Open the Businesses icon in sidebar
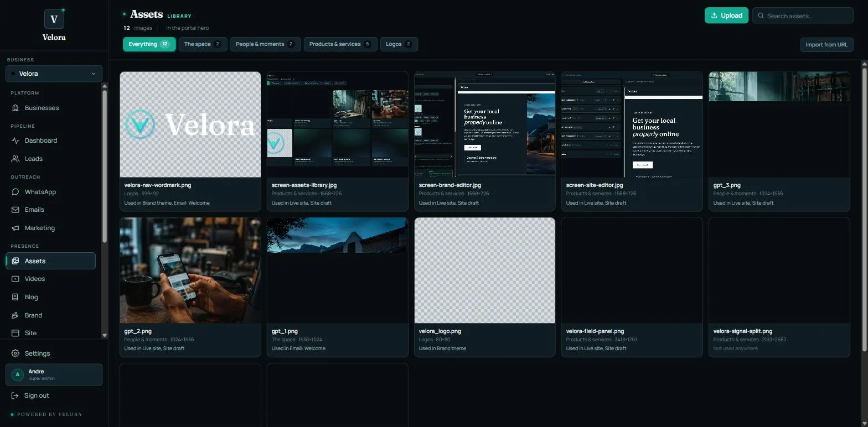The width and height of the screenshot is (868, 427). [x=15, y=108]
